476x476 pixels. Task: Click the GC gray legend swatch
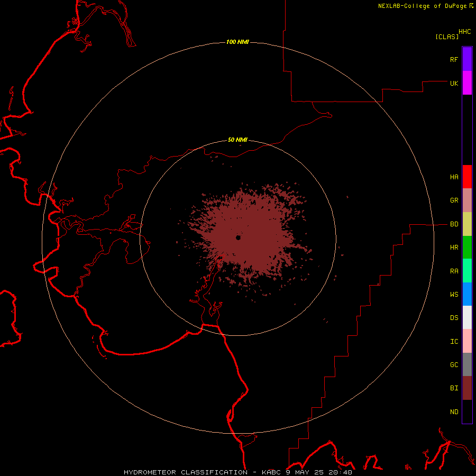pyautogui.click(x=467, y=364)
